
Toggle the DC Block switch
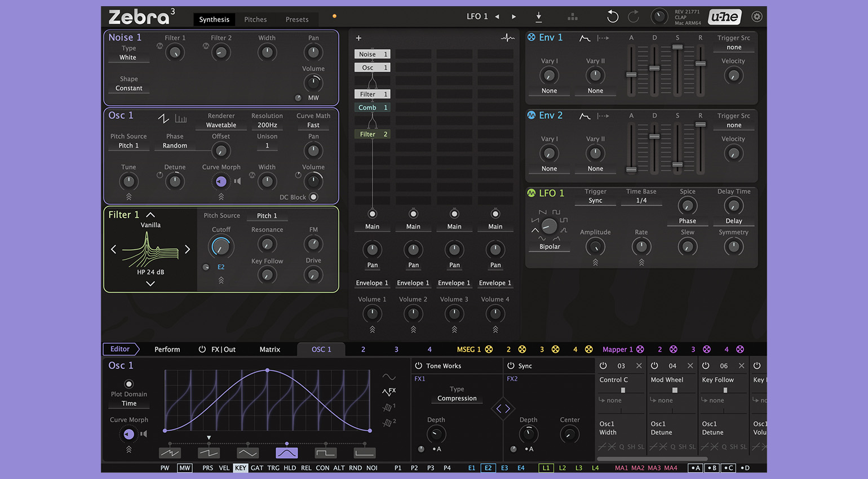coord(313,197)
